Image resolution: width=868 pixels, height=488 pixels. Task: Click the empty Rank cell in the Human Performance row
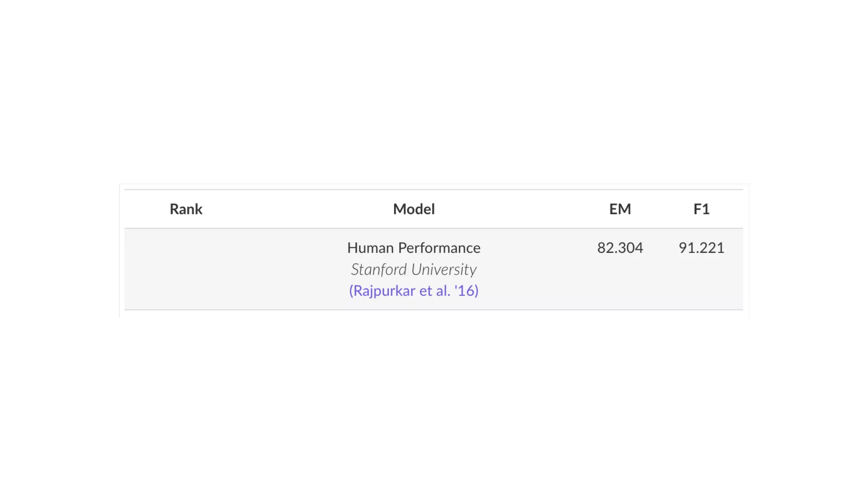point(186,269)
